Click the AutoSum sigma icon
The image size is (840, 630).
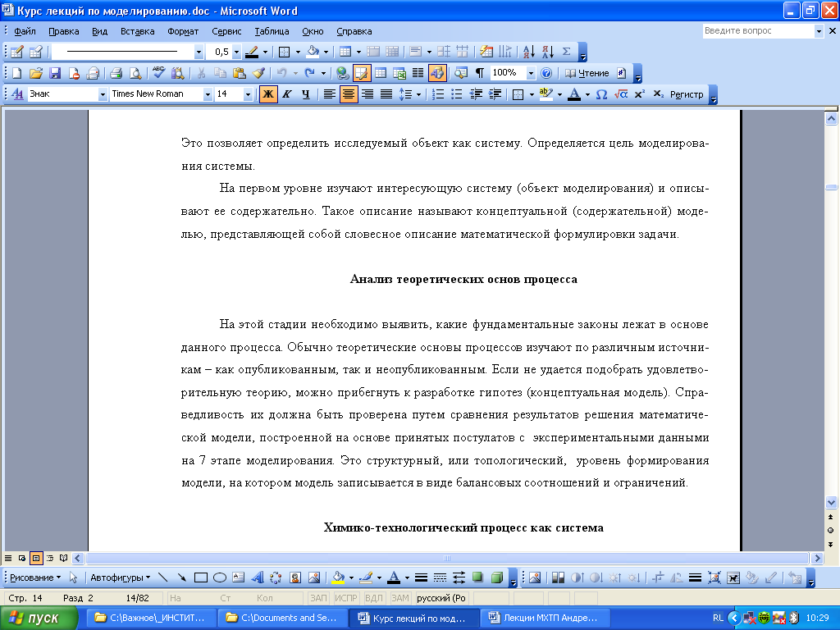coord(566,52)
